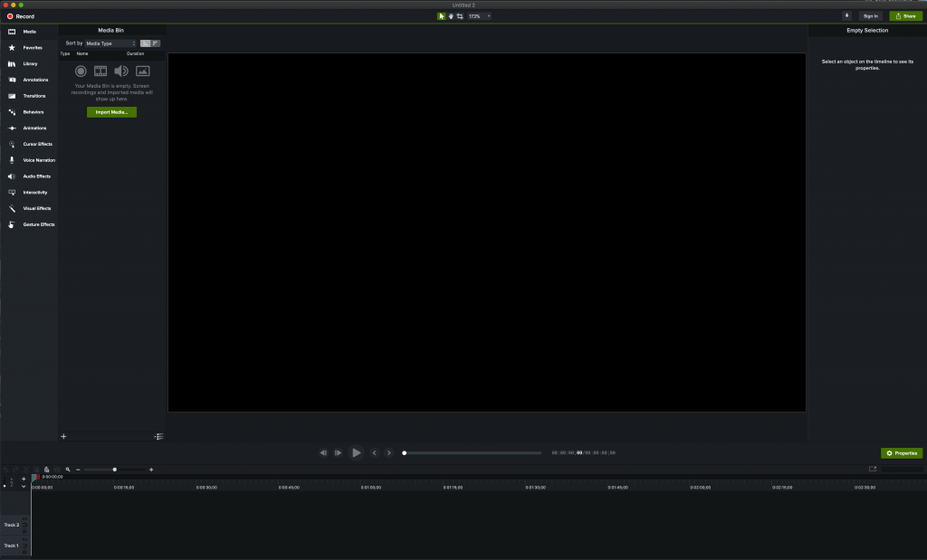Viewport: 927px width, 560px height.
Task: Select the crop tool in canvas toolbar
Action: point(460,16)
